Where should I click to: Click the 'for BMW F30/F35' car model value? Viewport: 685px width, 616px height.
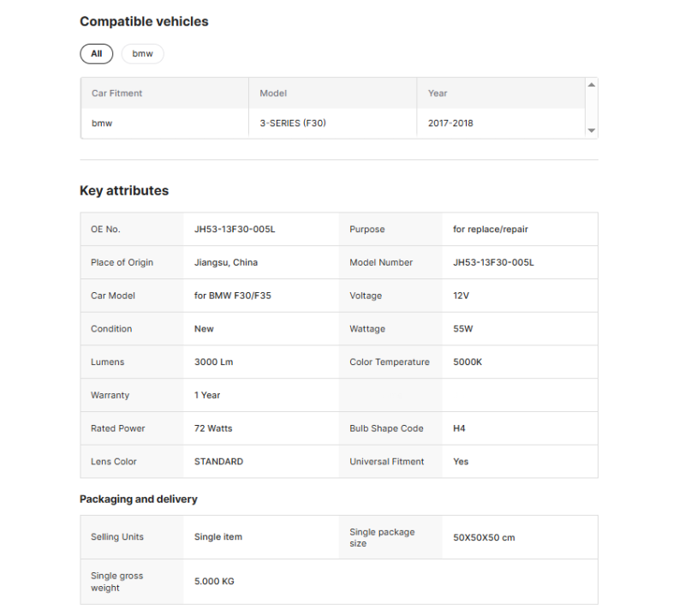(x=232, y=296)
